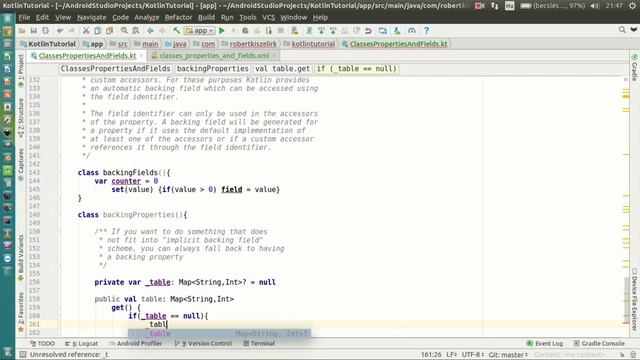The height and width of the screenshot is (360, 640).
Task: Open the Device File Explorer side panel
Action: 634,299
